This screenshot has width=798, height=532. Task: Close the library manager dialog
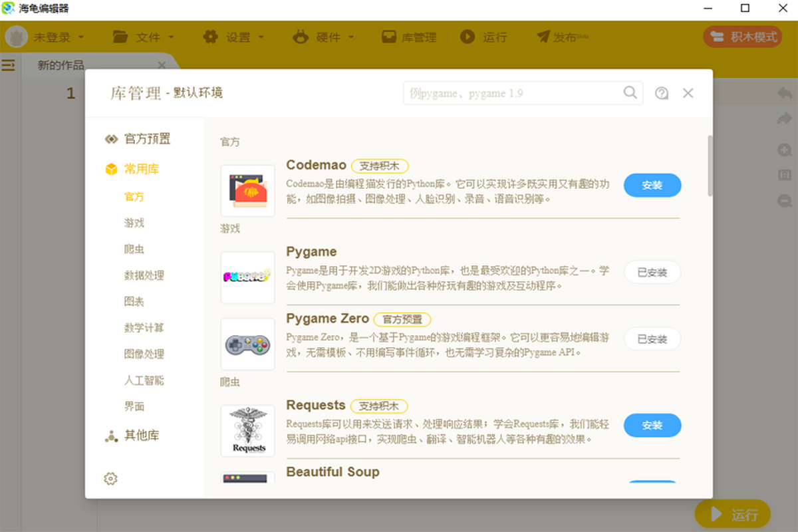(688, 93)
